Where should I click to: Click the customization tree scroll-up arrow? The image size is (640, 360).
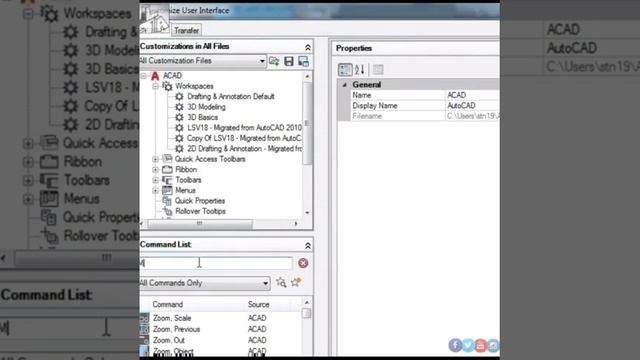[307, 76]
